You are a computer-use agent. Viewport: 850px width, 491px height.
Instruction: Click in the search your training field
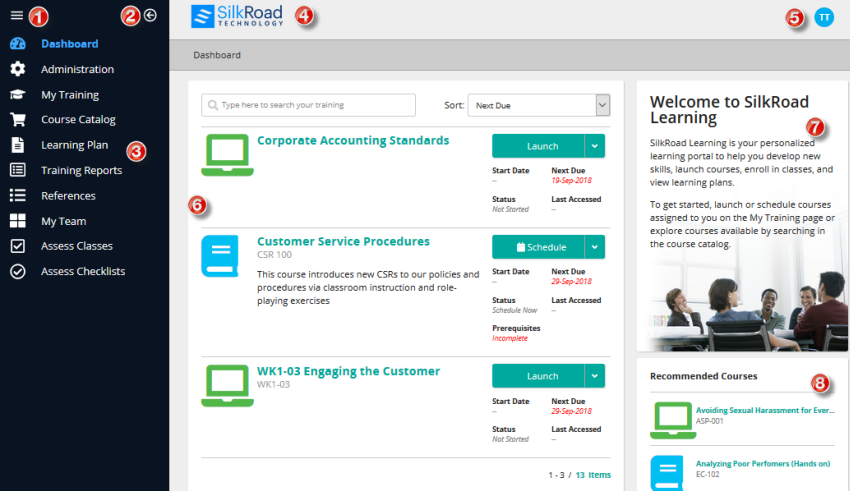[308, 105]
